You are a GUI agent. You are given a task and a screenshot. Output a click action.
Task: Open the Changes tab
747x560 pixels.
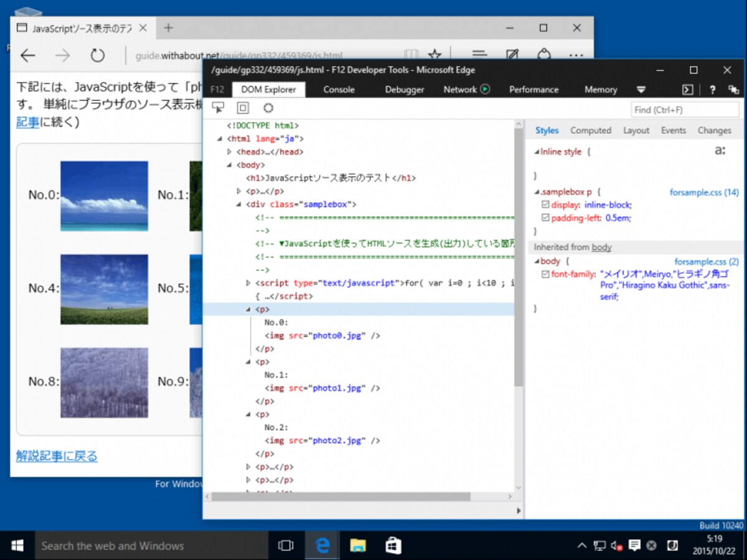pos(715,131)
